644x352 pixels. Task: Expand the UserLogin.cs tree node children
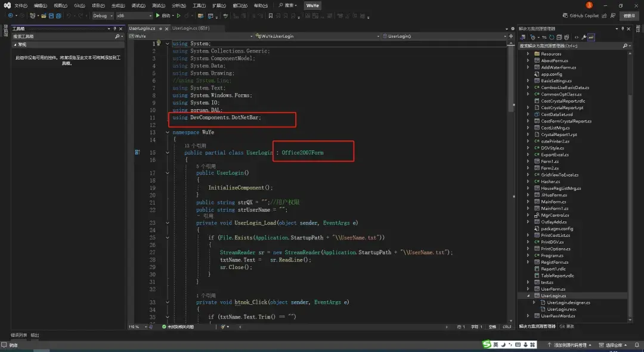click(527, 295)
